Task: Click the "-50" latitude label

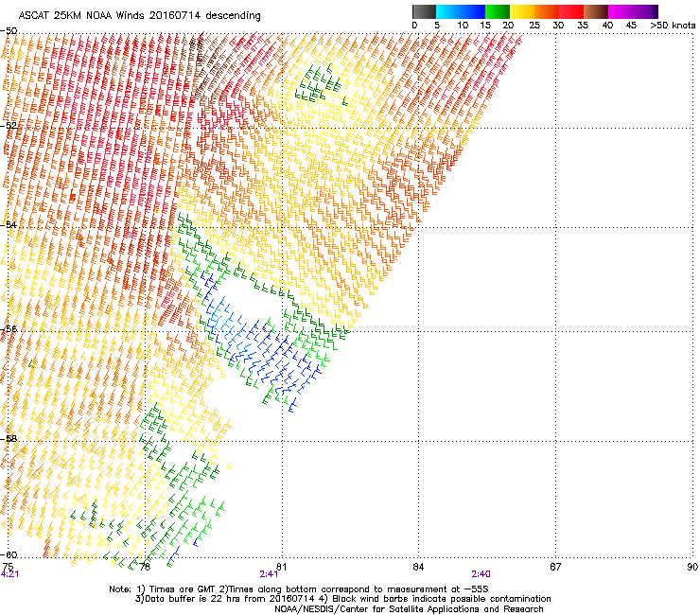Action: pyautogui.click(x=9, y=31)
